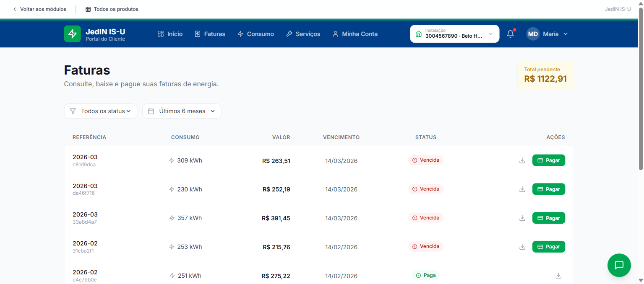
Task: Download the invoice c81d9dca
Action: (x=522, y=160)
